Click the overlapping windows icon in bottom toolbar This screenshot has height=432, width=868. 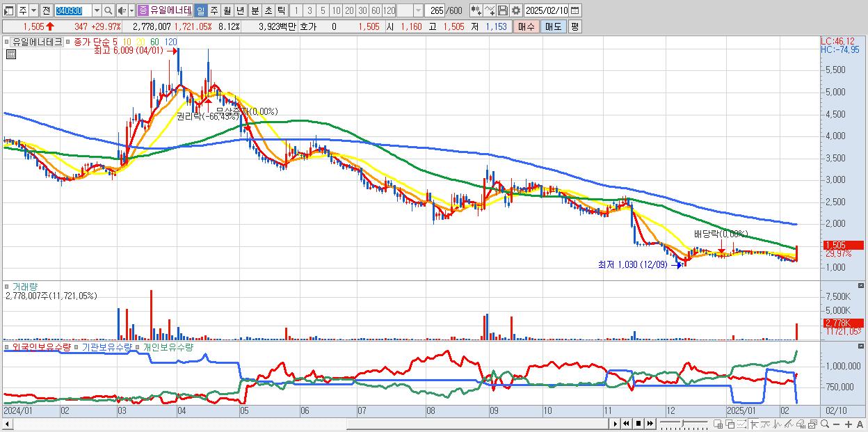pyautogui.click(x=730, y=424)
